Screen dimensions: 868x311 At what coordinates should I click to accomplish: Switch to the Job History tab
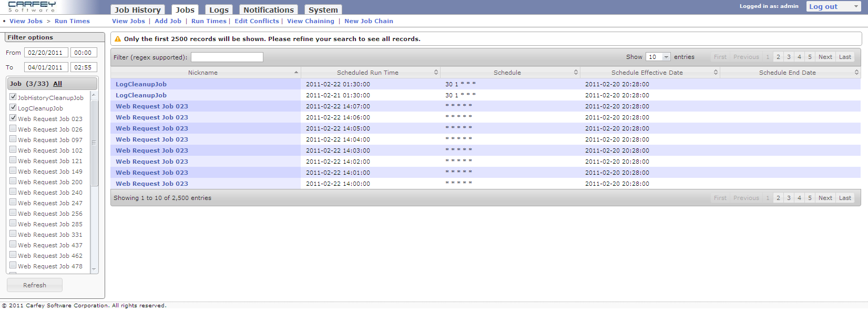pos(137,10)
